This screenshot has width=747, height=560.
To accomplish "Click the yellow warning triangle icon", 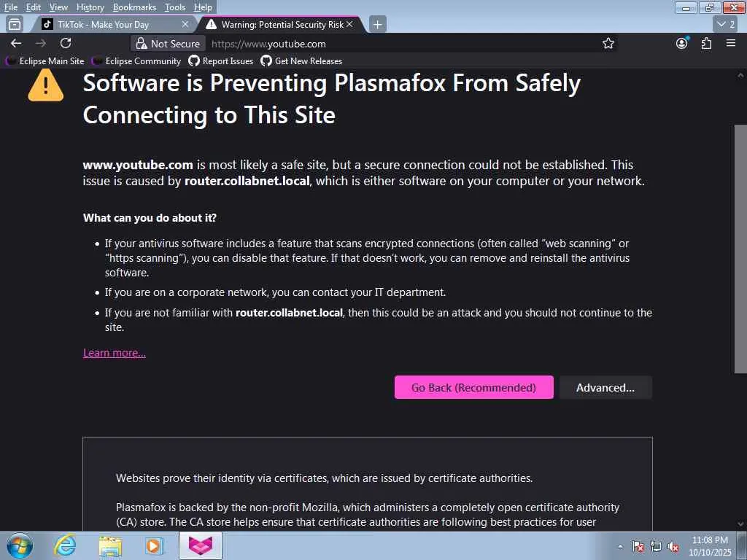I will [46, 86].
